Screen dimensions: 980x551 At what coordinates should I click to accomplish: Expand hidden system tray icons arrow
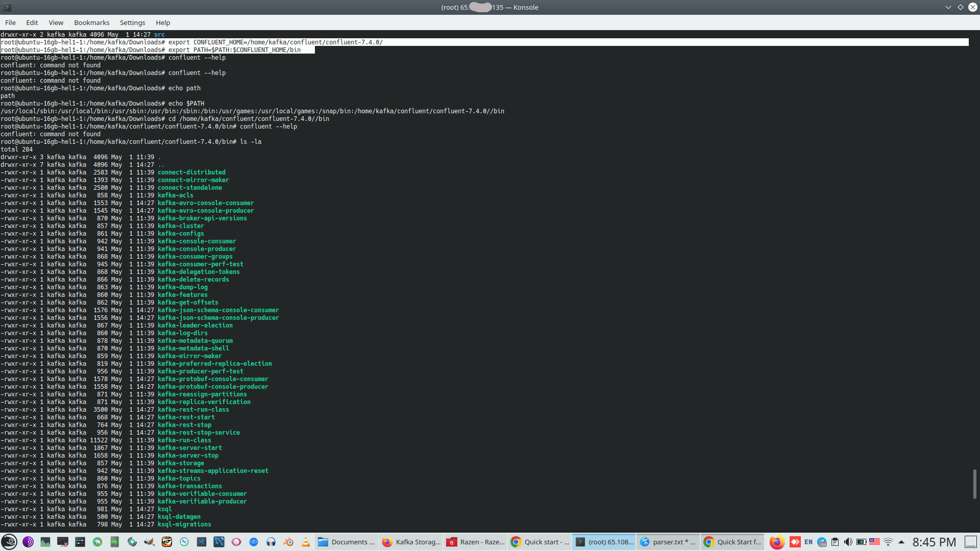click(901, 542)
